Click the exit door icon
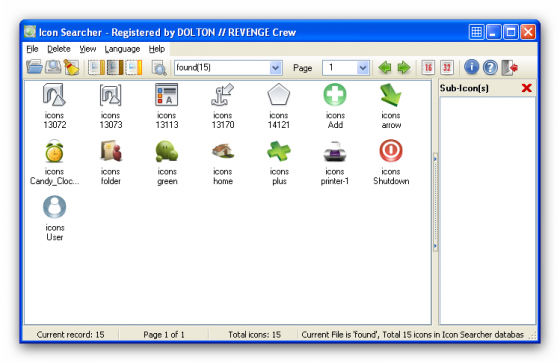 tap(509, 68)
